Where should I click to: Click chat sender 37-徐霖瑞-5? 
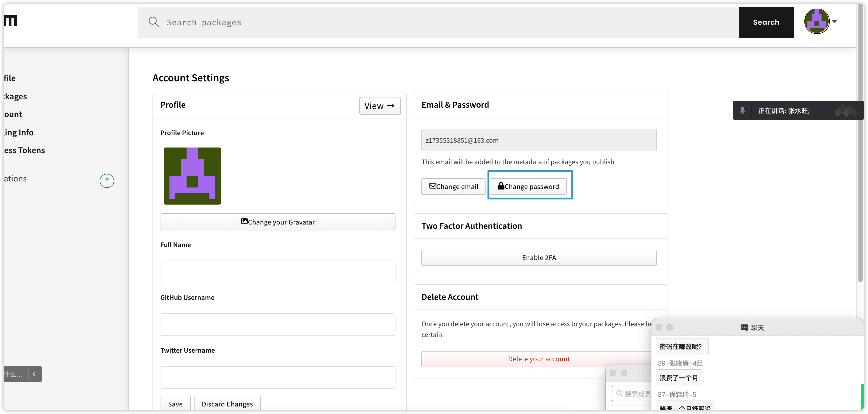[677, 394]
